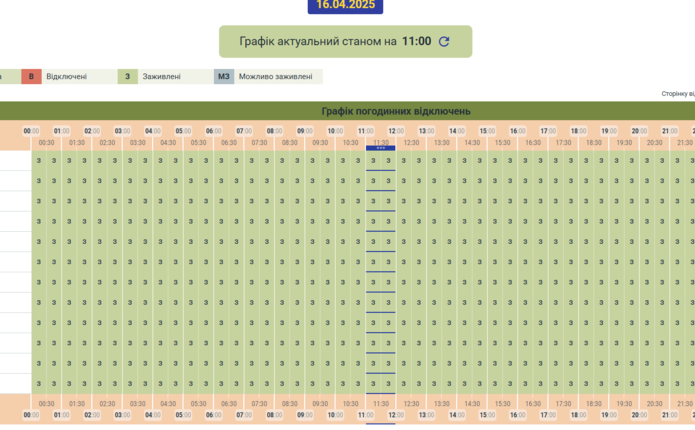Viewport: 695px width, 430px height.
Task: Select the «Заживлені» legend label
Action: 162,76
